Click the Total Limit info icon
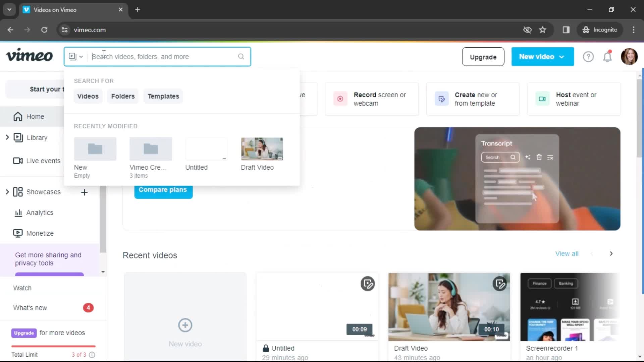644x362 pixels. coord(92,355)
